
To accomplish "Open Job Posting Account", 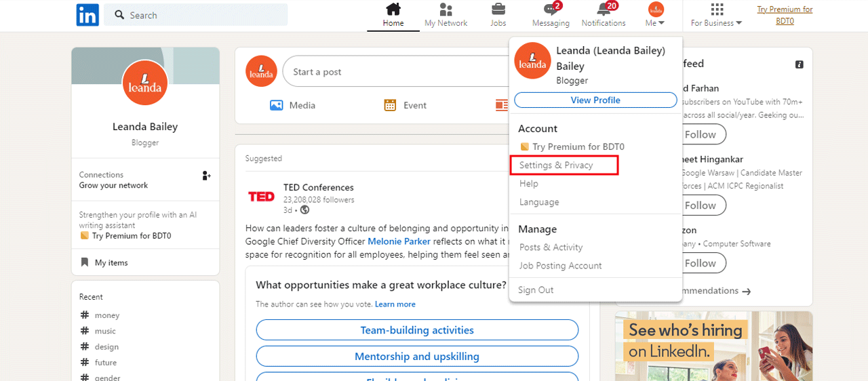I will pos(560,266).
